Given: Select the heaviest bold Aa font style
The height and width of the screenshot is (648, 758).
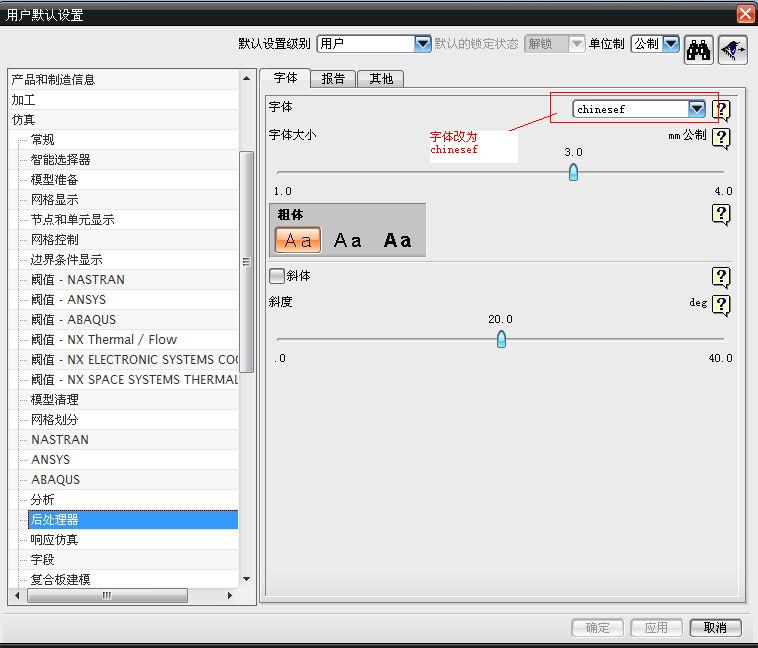Looking at the screenshot, I should (x=397, y=240).
